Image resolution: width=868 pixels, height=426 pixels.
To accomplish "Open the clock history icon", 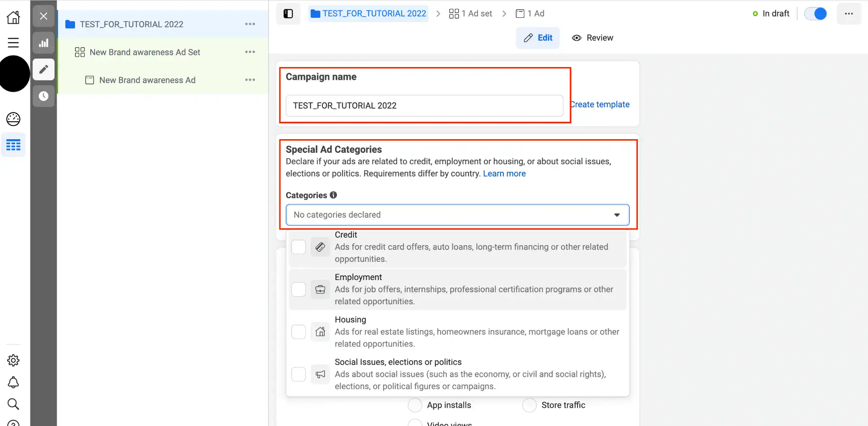I will [44, 96].
